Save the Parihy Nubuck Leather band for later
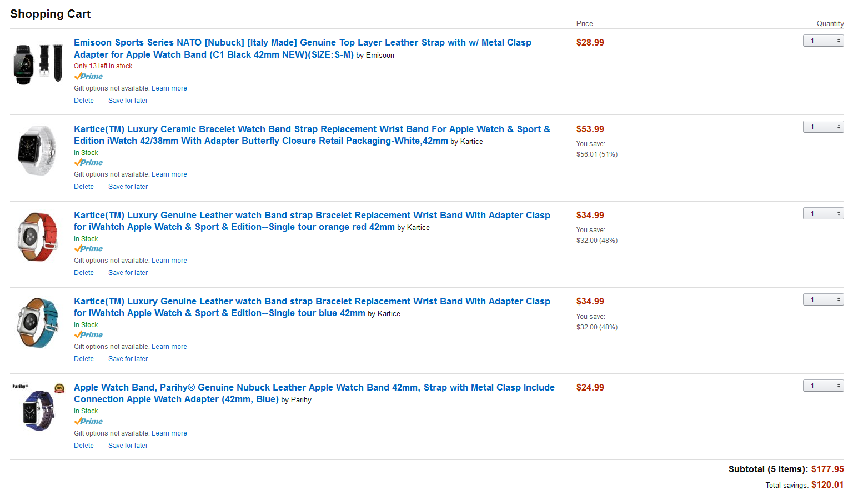Screen dimensions: 868x495 click(x=128, y=446)
